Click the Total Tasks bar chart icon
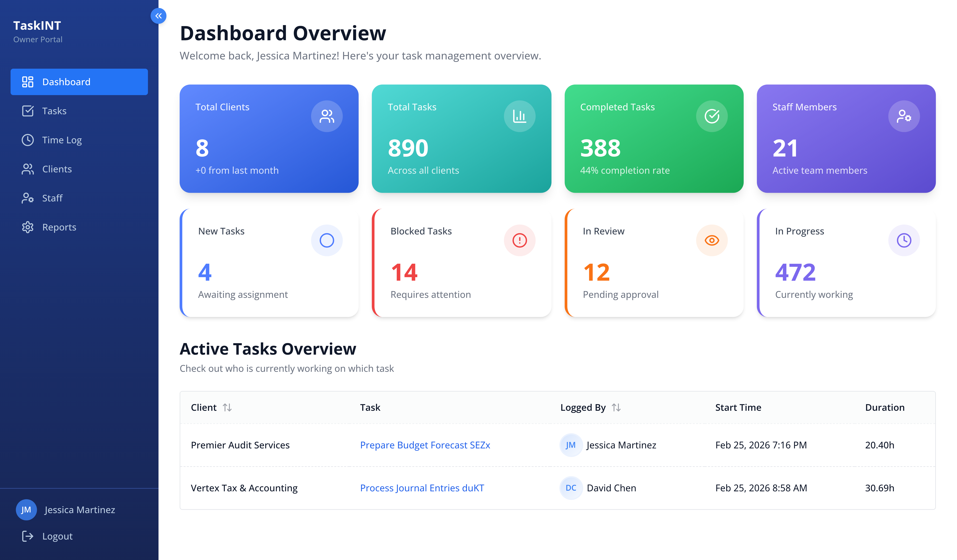The width and height of the screenshot is (957, 560). 519,116
